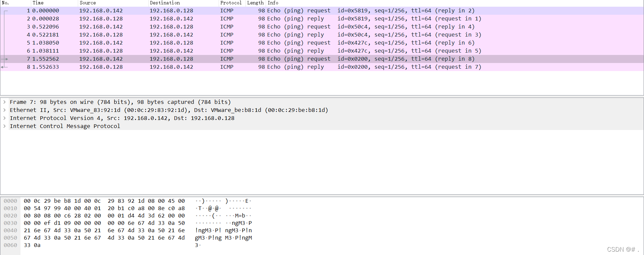Screen dimensions: 644x255
Task: Click ASCII text 'gM3·P!ng' in row 0050
Action: pyautogui.click(x=208, y=238)
